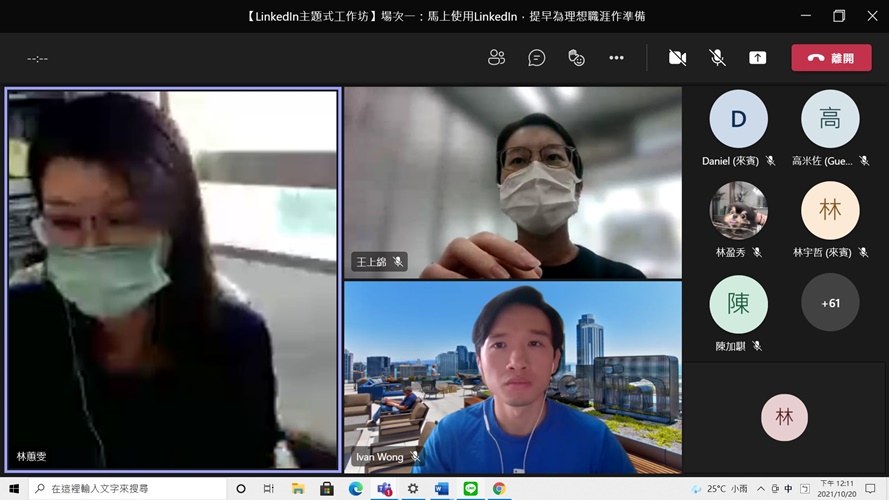Select Daniel's participant avatar
Image resolution: width=889 pixels, height=500 pixels.
pyautogui.click(x=738, y=120)
